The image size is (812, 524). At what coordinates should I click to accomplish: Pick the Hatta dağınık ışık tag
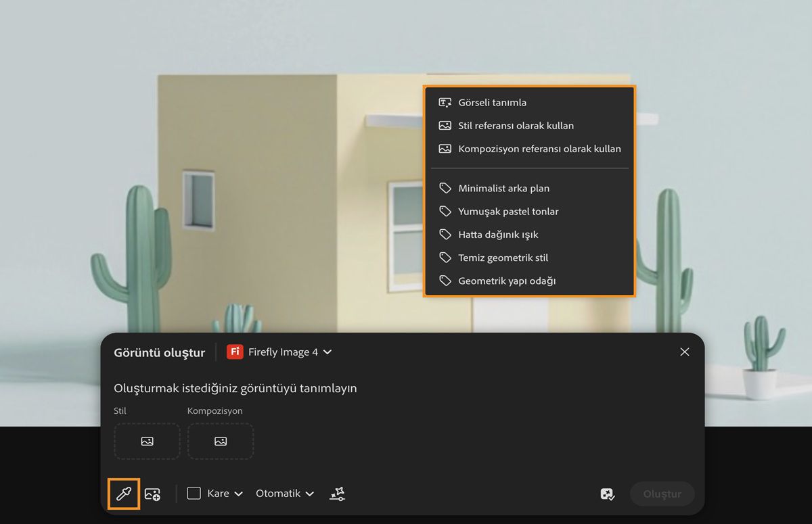point(529,235)
